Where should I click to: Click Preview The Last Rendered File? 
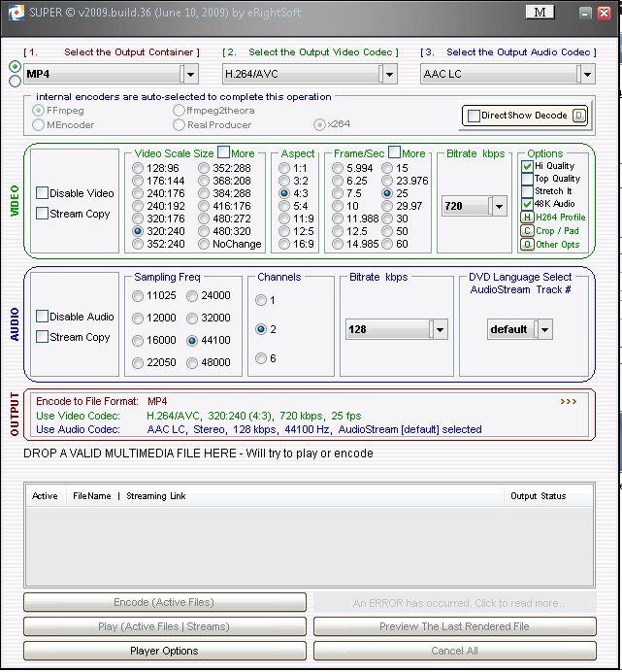pyautogui.click(x=453, y=626)
